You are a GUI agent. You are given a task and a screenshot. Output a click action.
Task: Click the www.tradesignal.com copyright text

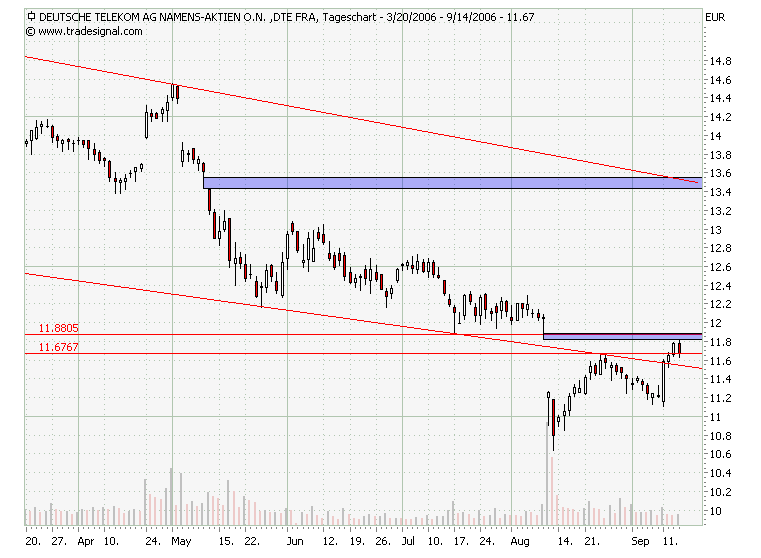(x=84, y=32)
